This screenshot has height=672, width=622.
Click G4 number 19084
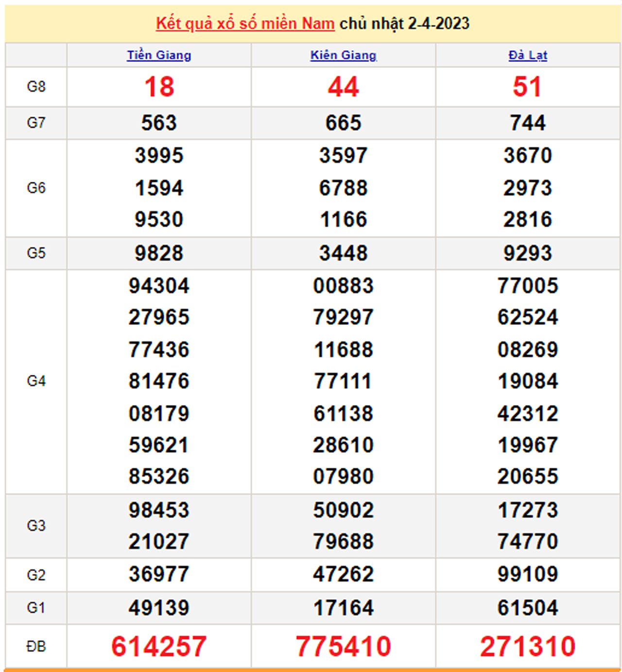click(x=528, y=381)
